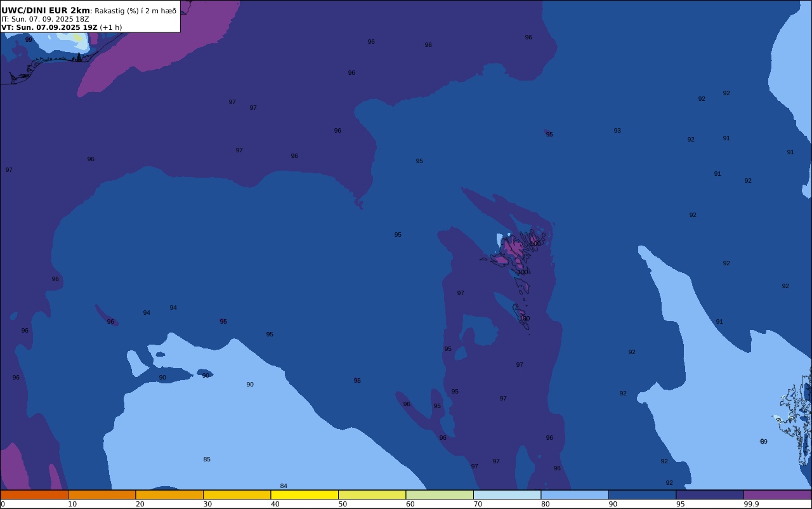Click the 0–10 dark orange legend swatch
Screen dimensions: 812x509
34,494
